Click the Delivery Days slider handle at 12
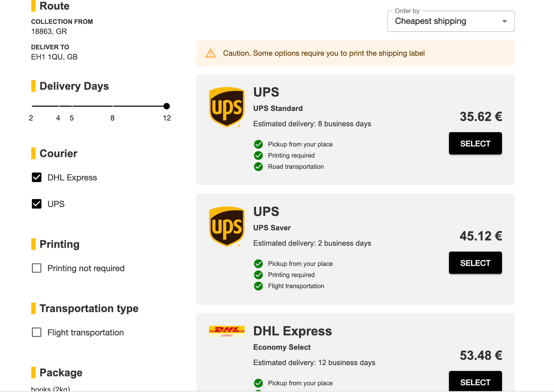 166,106
